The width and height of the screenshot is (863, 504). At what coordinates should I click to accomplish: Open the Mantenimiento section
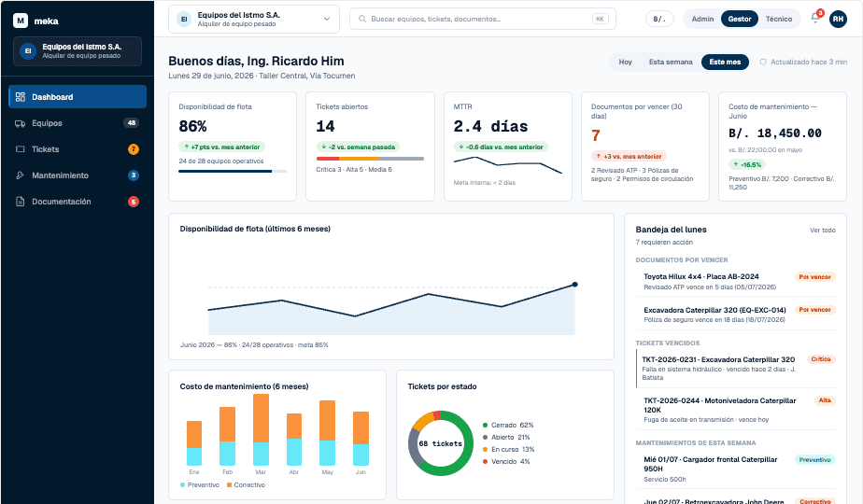click(x=78, y=175)
